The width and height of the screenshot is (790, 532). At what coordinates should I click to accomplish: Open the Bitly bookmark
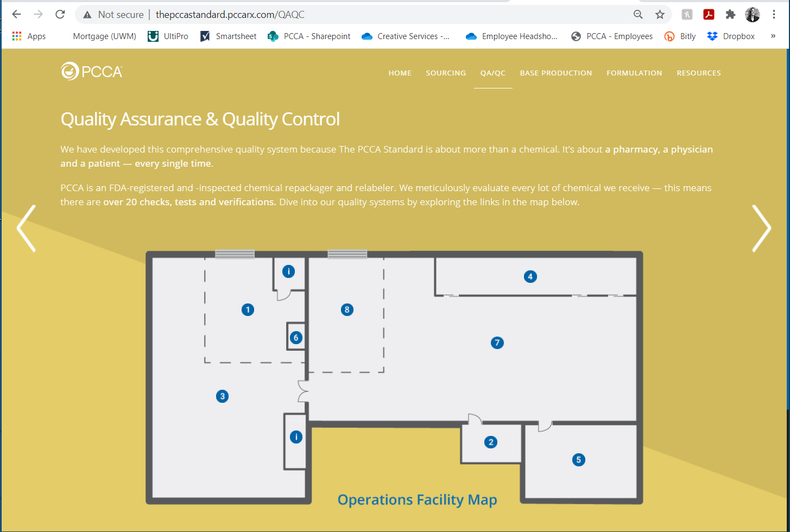[680, 36]
